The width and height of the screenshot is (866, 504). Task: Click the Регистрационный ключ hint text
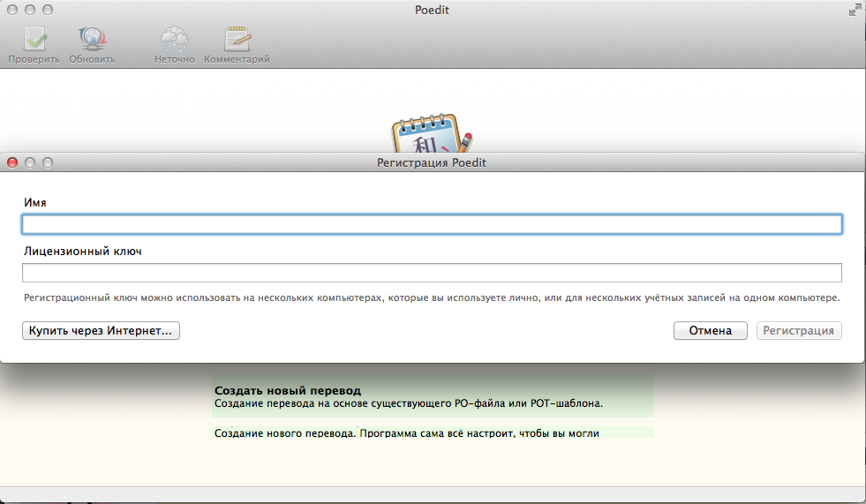tap(432, 298)
